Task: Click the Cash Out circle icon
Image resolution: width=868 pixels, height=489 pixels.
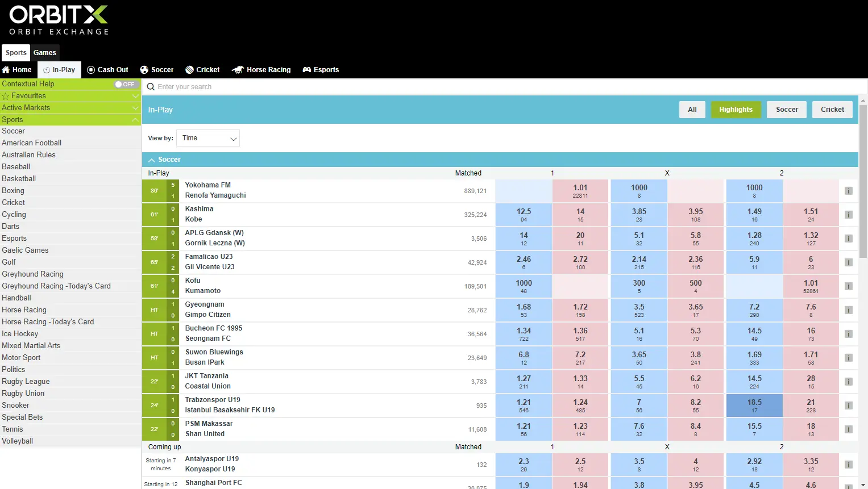Action: click(91, 70)
